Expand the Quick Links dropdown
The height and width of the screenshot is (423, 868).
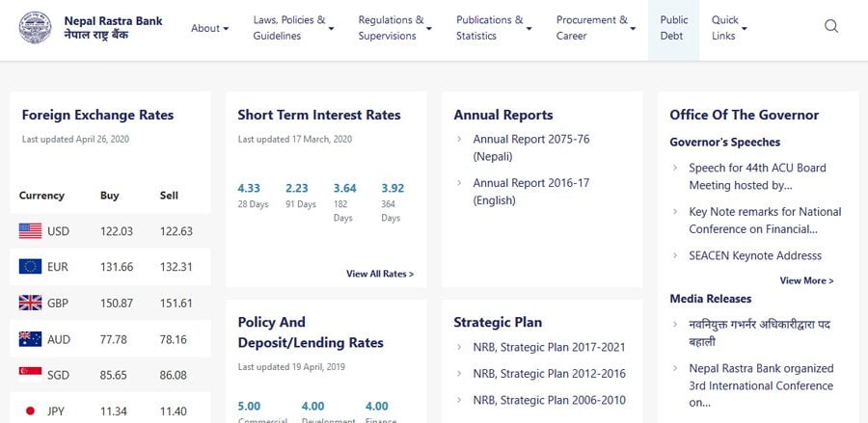tap(729, 28)
